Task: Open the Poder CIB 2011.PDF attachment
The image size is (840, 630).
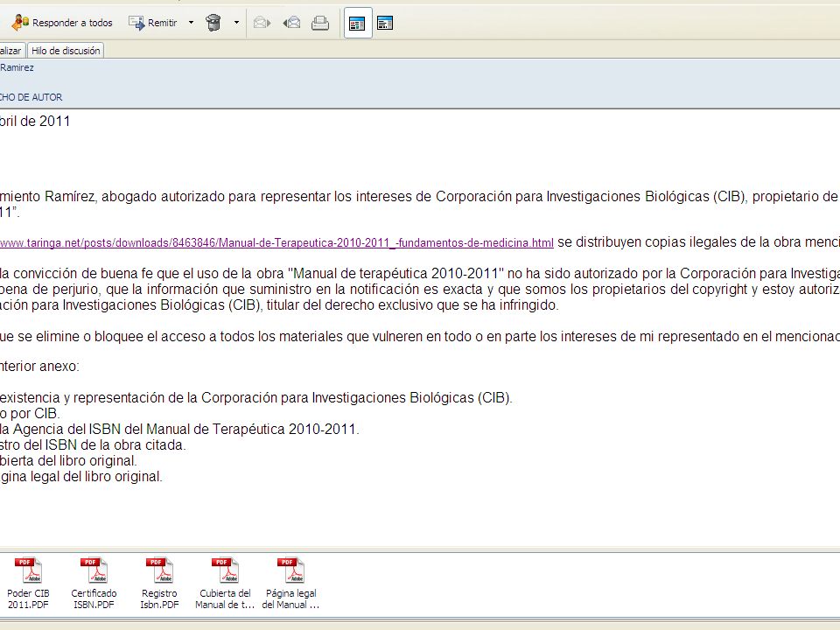Action: click(x=28, y=583)
